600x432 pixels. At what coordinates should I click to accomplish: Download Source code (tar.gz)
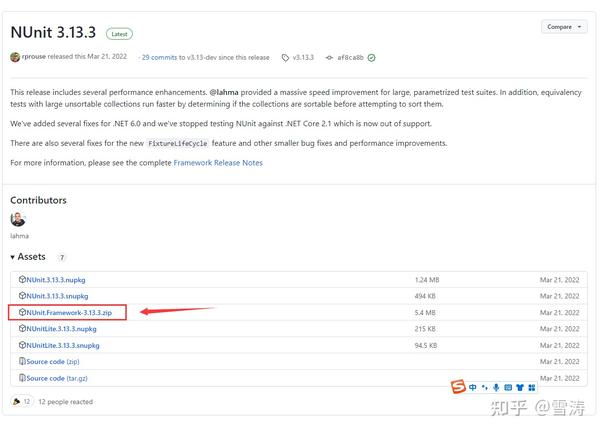click(x=56, y=378)
